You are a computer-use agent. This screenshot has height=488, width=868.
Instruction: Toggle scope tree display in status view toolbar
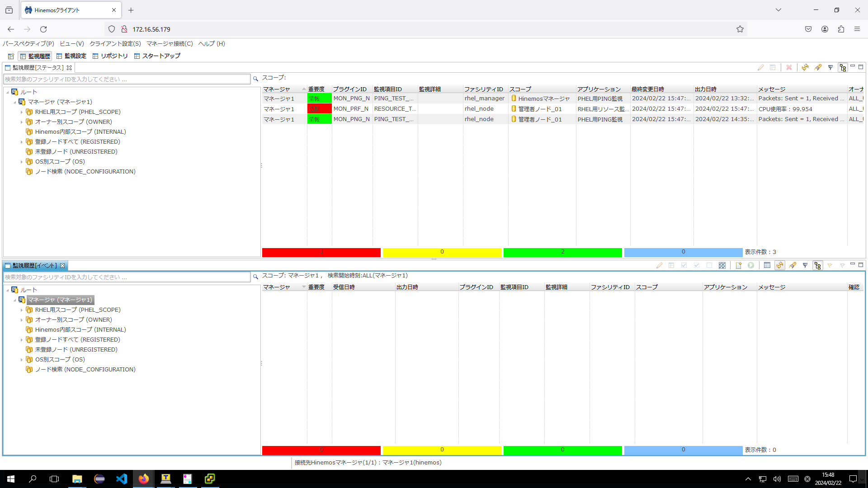[x=843, y=67]
